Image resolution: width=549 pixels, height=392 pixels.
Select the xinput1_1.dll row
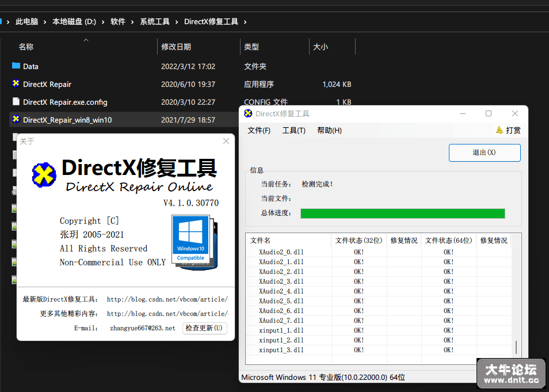tap(379, 330)
